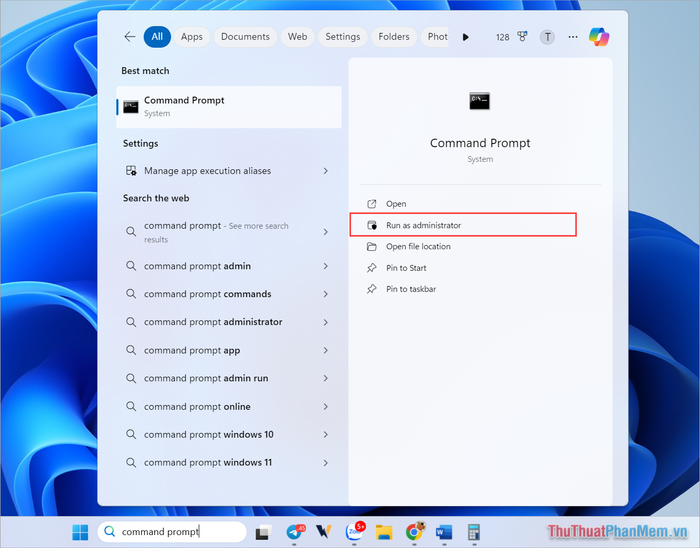Expand chevron next to command prompt windows 10
The image size is (700, 548).
point(325,435)
